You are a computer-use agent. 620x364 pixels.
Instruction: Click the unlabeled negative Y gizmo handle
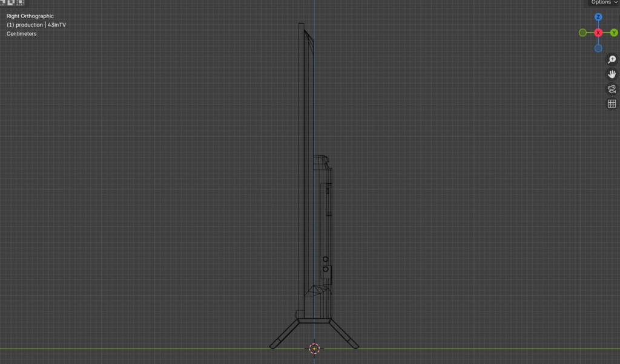click(x=582, y=33)
